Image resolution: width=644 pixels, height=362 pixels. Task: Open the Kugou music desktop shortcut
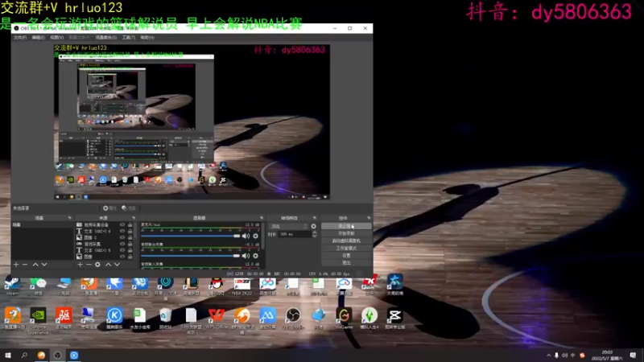click(114, 319)
